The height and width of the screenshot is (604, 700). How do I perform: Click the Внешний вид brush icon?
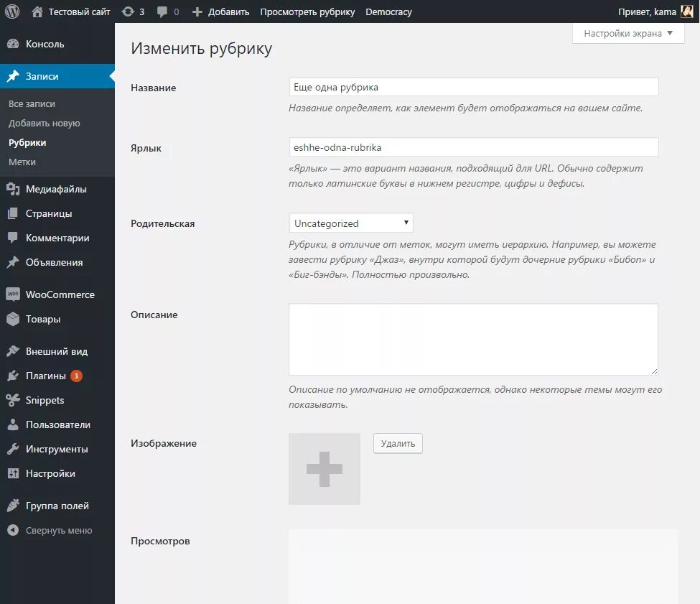pyautogui.click(x=13, y=351)
